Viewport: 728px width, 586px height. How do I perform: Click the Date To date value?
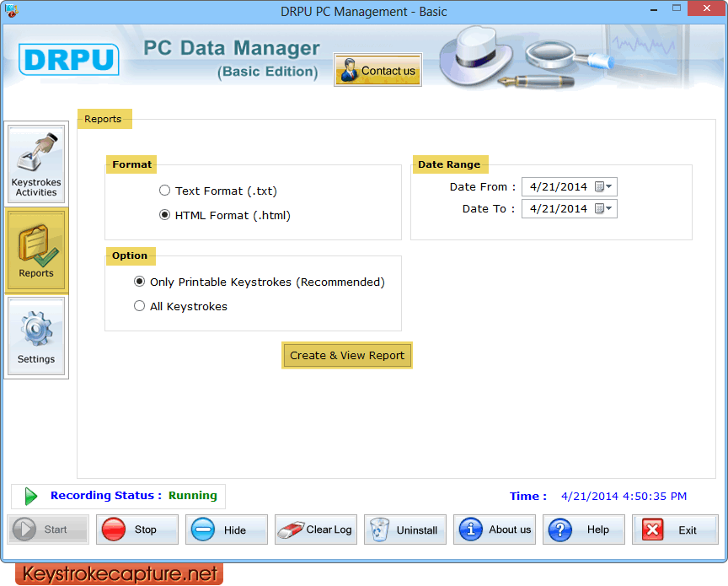pos(559,208)
